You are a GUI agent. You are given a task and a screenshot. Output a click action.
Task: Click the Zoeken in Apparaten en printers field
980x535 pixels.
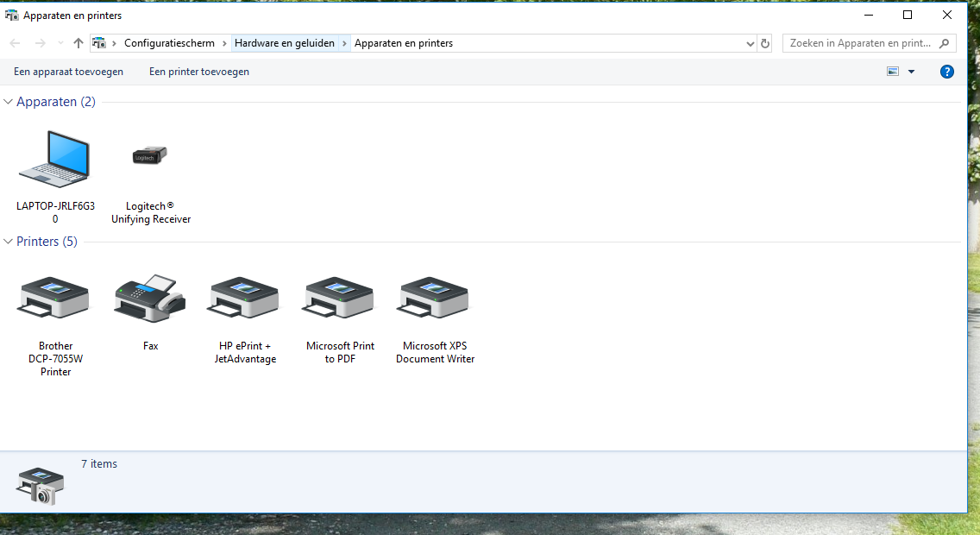point(869,43)
